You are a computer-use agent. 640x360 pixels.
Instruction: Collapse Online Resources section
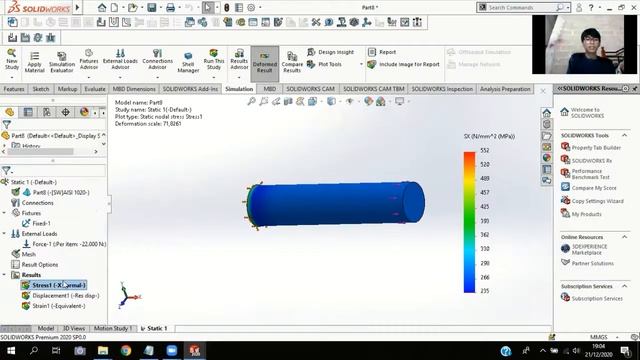pos(624,237)
